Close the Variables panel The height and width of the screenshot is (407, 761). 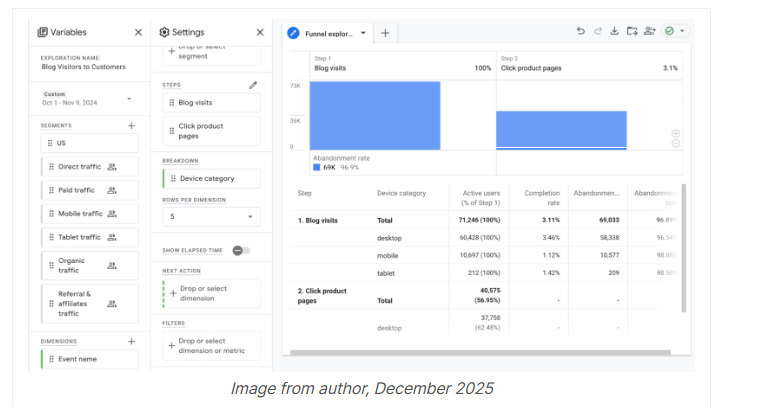pos(138,32)
